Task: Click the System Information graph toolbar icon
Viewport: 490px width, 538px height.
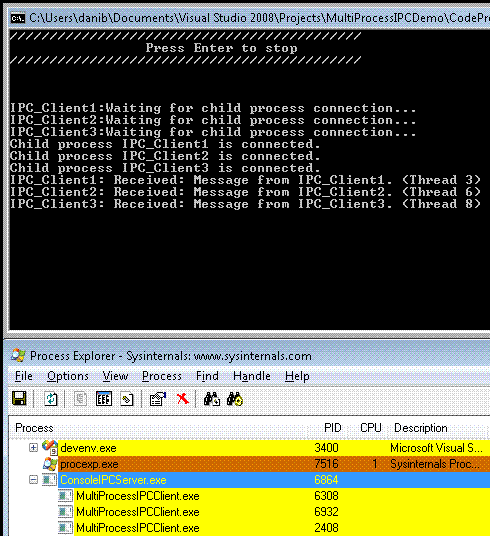Action: [104, 399]
